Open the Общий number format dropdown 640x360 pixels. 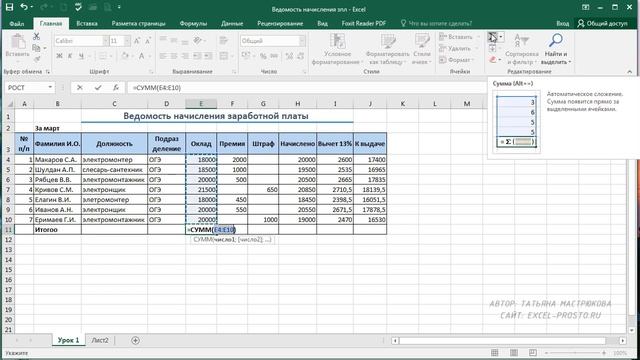click(302, 41)
